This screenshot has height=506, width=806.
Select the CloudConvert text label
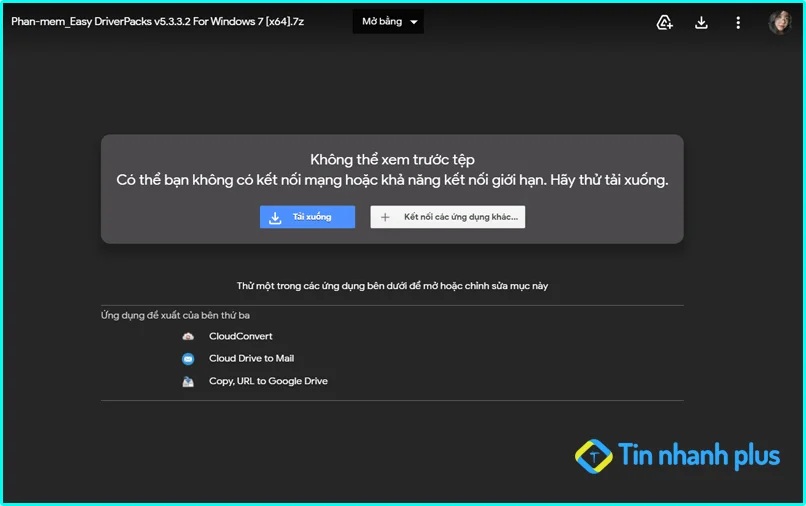point(240,337)
